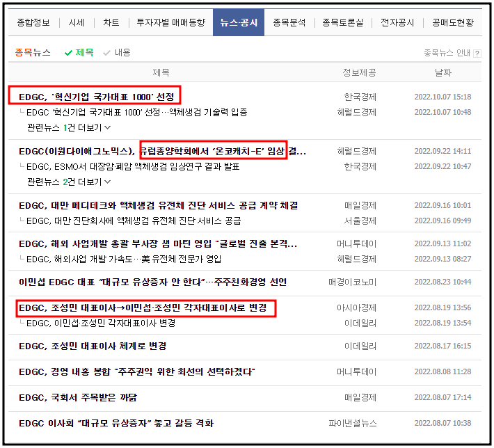This screenshot has height=448, width=494.
Task: Click source 한국경제 dated 2022.10.07 15:18
Action: tap(360, 97)
